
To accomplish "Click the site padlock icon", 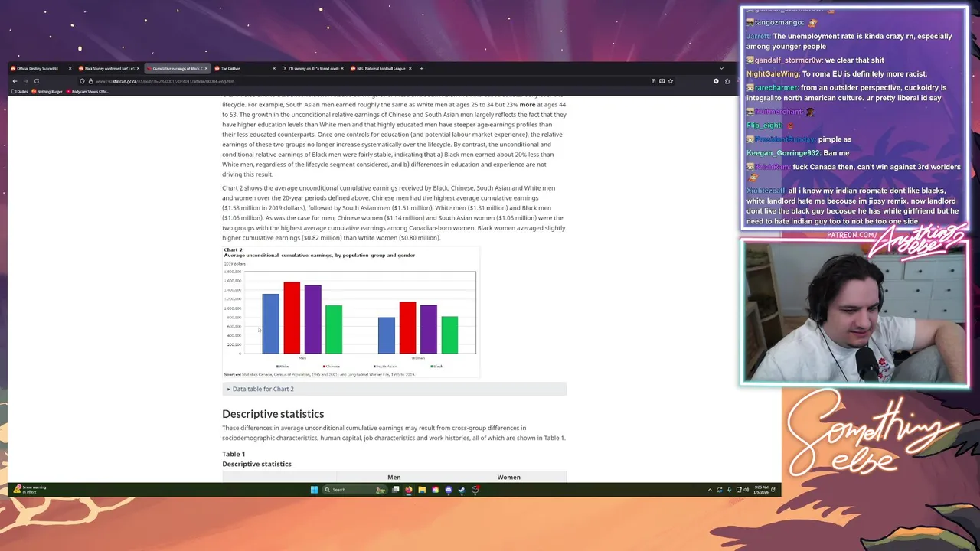I will [x=90, y=81].
